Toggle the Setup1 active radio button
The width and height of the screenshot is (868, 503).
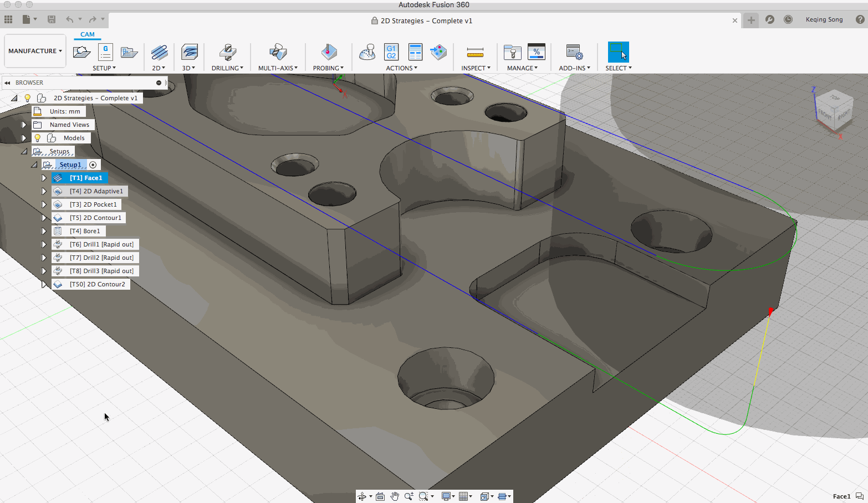coord(93,165)
